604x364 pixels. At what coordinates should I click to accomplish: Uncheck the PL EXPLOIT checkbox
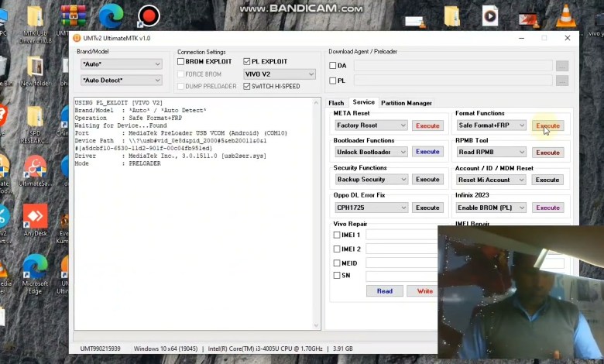coord(247,62)
